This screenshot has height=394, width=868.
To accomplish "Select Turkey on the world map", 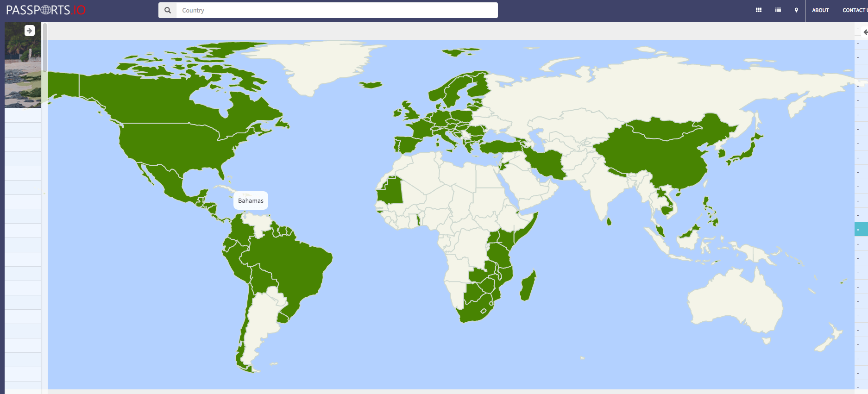I will tap(501, 147).
